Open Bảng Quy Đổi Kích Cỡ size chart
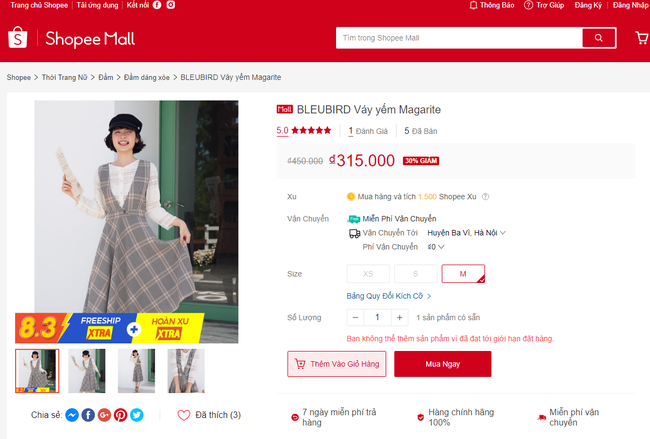This screenshot has height=439, width=650. [x=389, y=296]
